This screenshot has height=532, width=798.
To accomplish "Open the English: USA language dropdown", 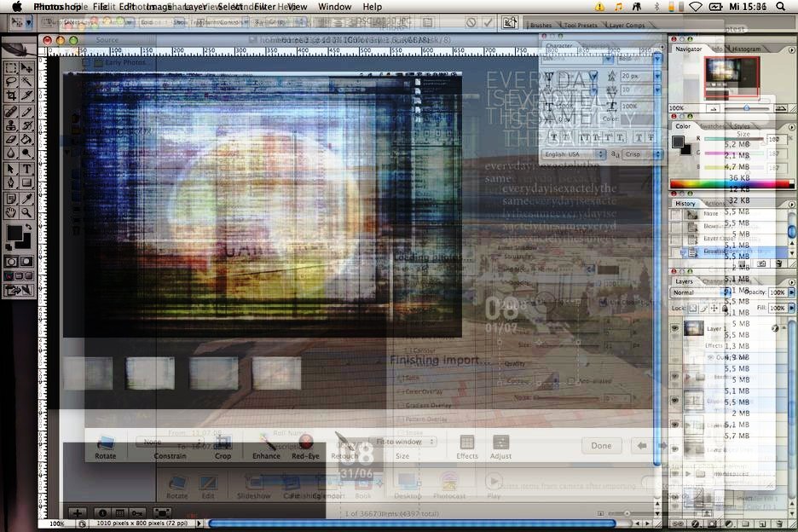I will click(574, 154).
